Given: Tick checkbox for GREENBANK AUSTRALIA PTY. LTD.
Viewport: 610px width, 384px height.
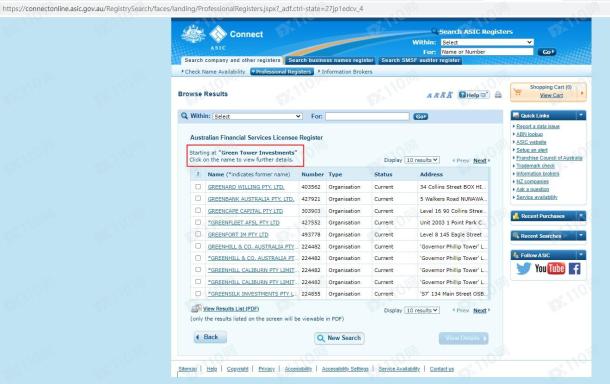Looking at the screenshot, I should pos(198,198).
